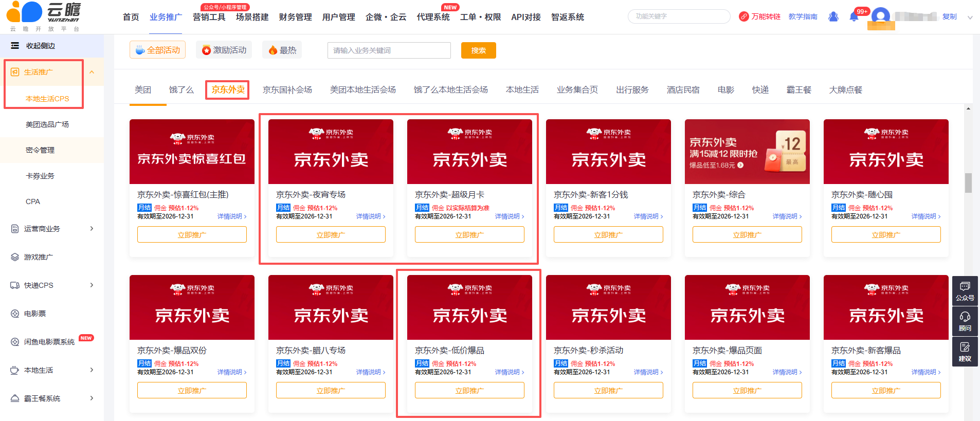980x421 pixels.
Task: Click the 功能关键字 search box in the header
Action: point(679,16)
